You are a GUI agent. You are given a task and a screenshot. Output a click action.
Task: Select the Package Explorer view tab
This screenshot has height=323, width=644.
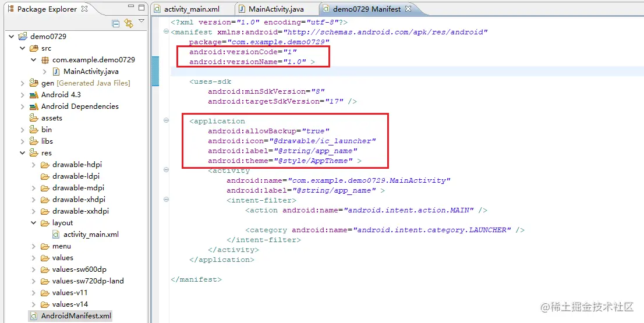(47, 9)
